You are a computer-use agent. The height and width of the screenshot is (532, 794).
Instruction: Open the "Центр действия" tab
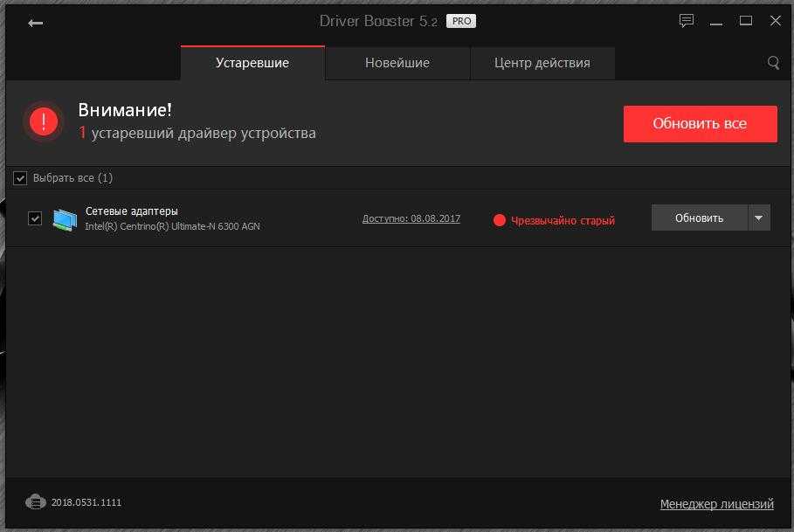(542, 63)
